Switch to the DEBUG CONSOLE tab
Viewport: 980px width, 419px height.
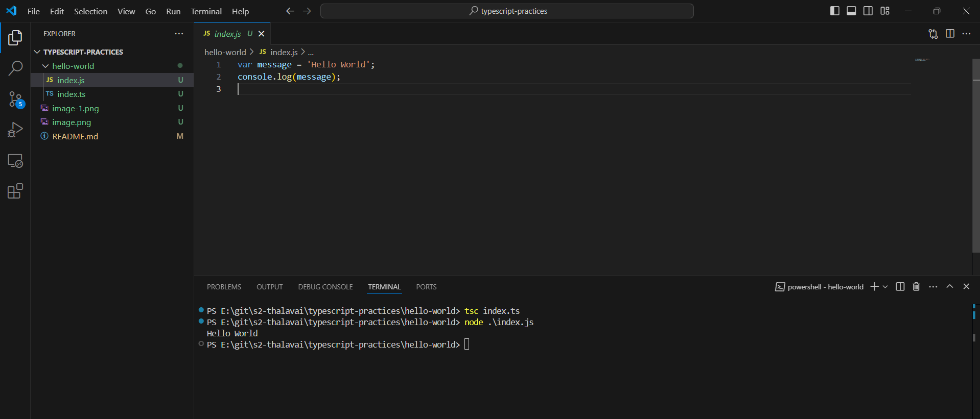[325, 287]
